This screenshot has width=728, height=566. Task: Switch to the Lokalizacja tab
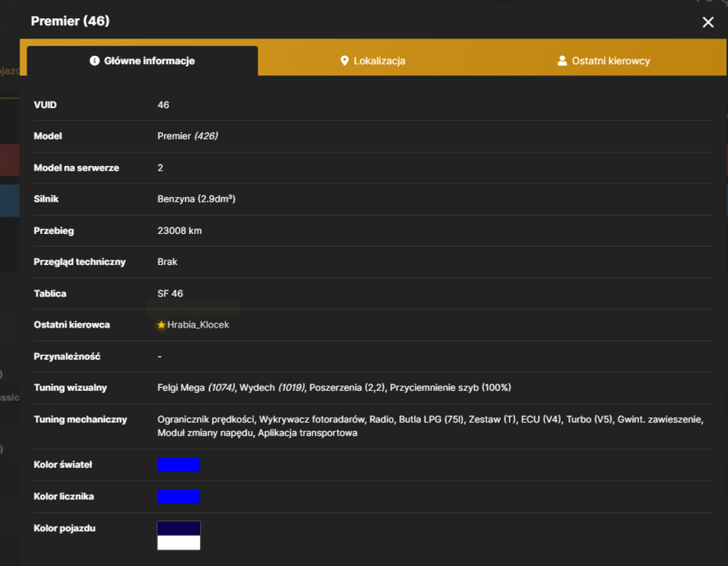pos(373,61)
